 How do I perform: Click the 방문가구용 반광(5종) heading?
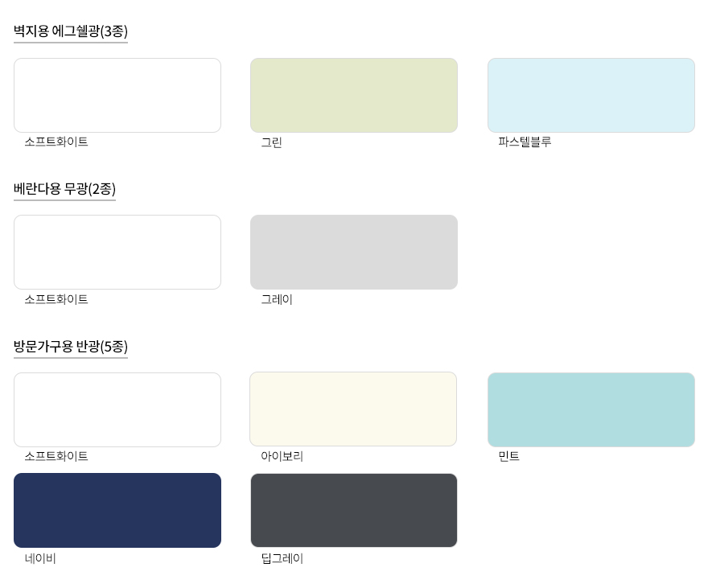coord(71,347)
